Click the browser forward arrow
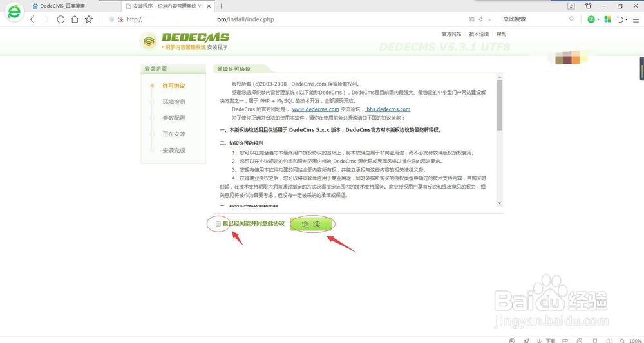Screen dimensions: 644x343 point(46,19)
